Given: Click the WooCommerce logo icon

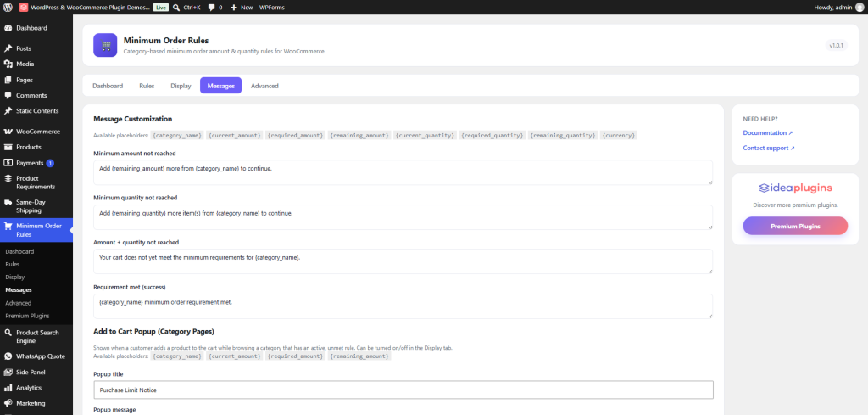Looking at the screenshot, I should point(8,132).
